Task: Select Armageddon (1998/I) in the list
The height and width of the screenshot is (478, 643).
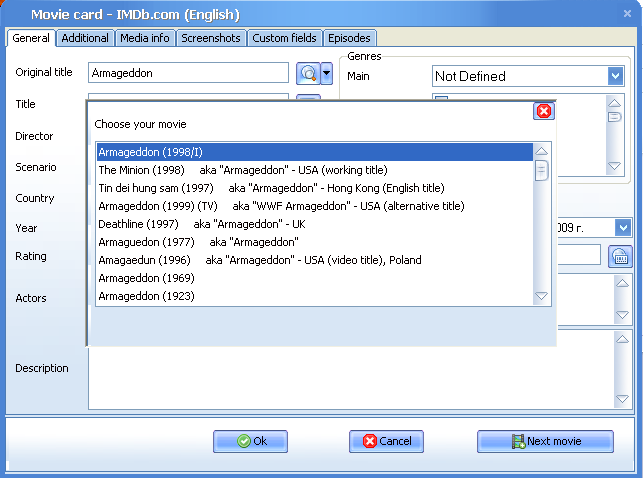Action: pos(315,152)
